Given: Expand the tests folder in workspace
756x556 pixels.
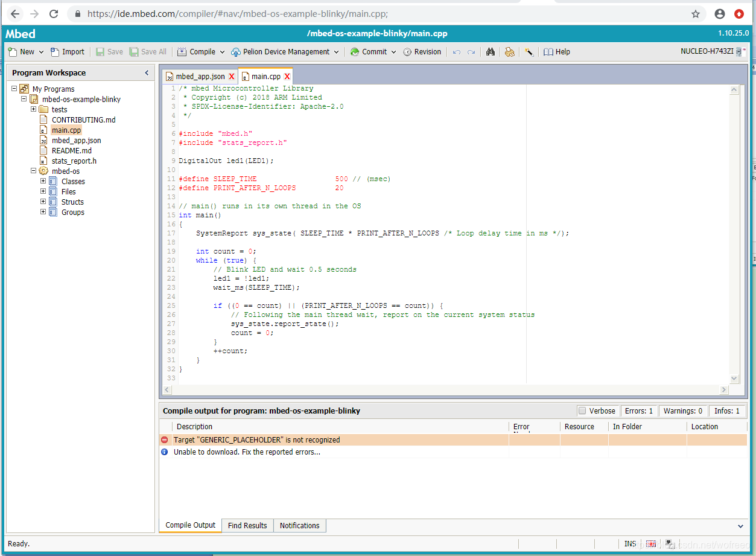Looking at the screenshot, I should pyautogui.click(x=34, y=109).
